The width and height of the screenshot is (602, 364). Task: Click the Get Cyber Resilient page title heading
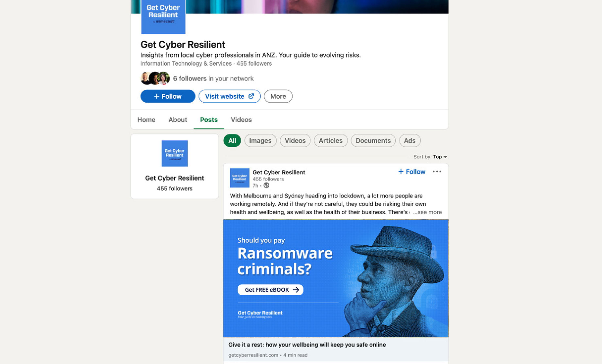183,45
